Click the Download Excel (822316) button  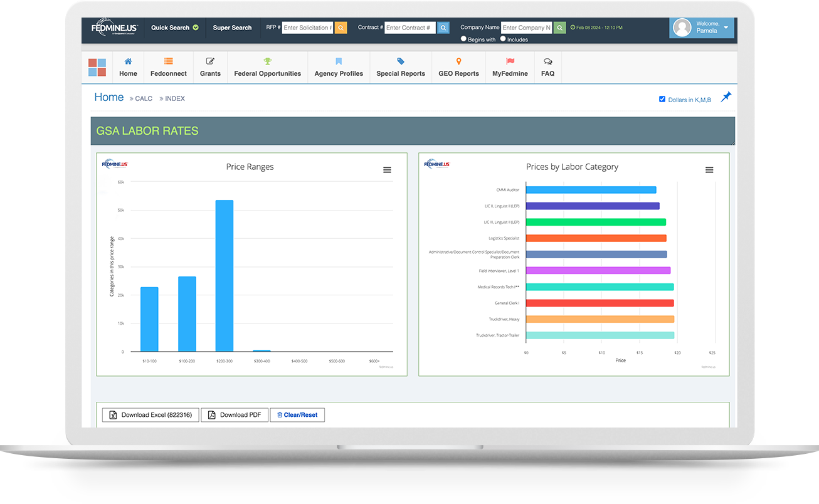(x=151, y=415)
